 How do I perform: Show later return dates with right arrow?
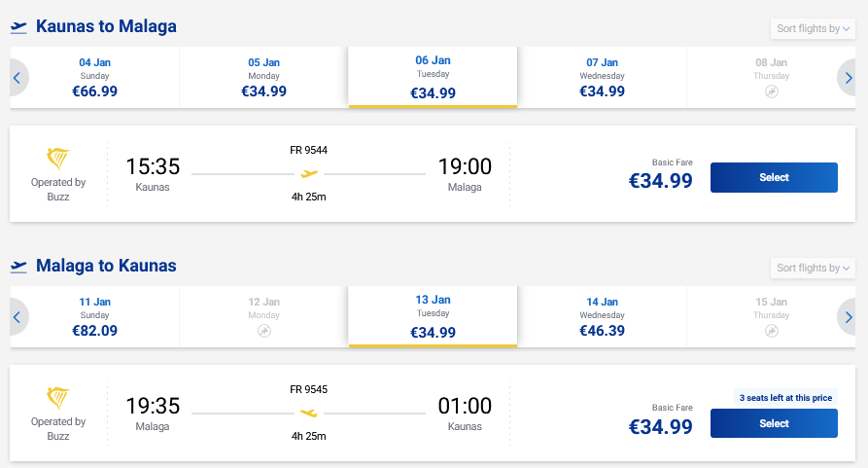849,317
